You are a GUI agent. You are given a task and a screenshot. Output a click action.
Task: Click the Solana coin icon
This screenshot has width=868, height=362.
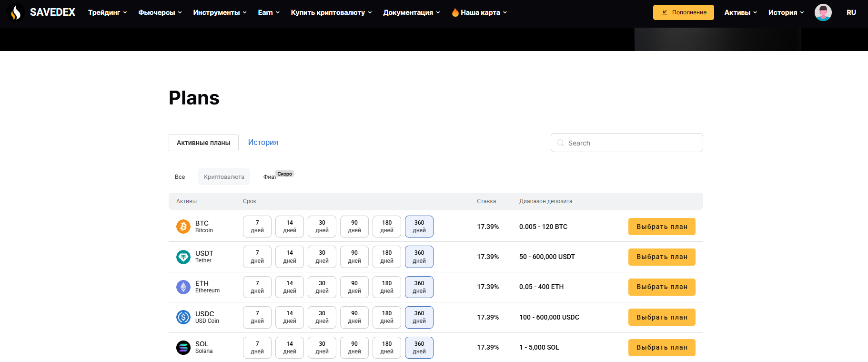tap(183, 347)
